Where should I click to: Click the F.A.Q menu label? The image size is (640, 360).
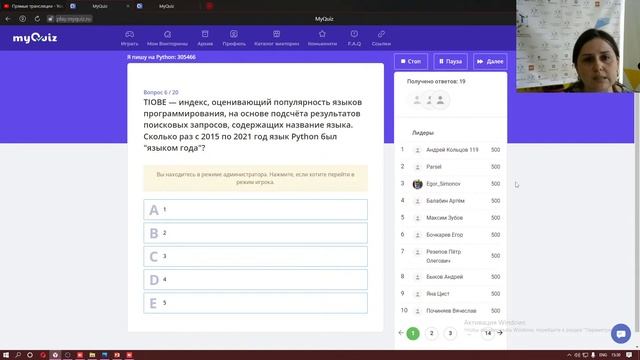click(x=354, y=44)
